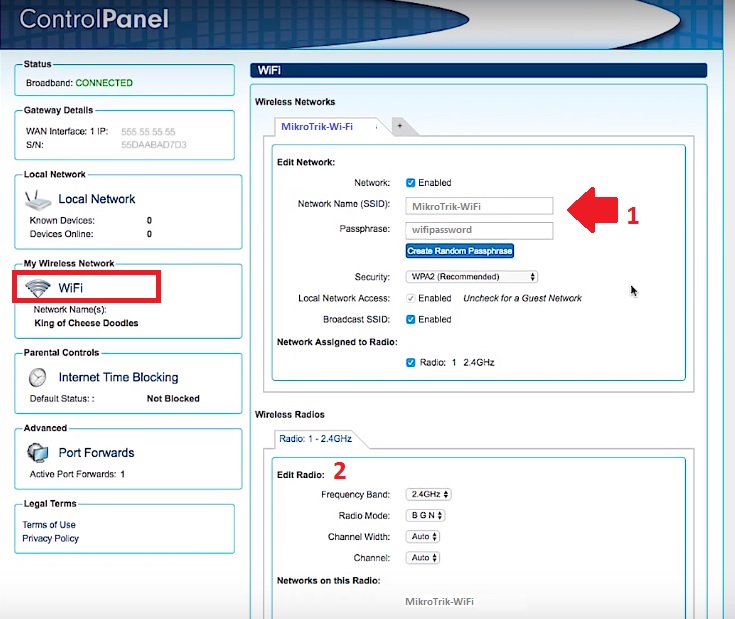
Task: Open the Radio Mode B G N dropdown
Action: (x=425, y=515)
